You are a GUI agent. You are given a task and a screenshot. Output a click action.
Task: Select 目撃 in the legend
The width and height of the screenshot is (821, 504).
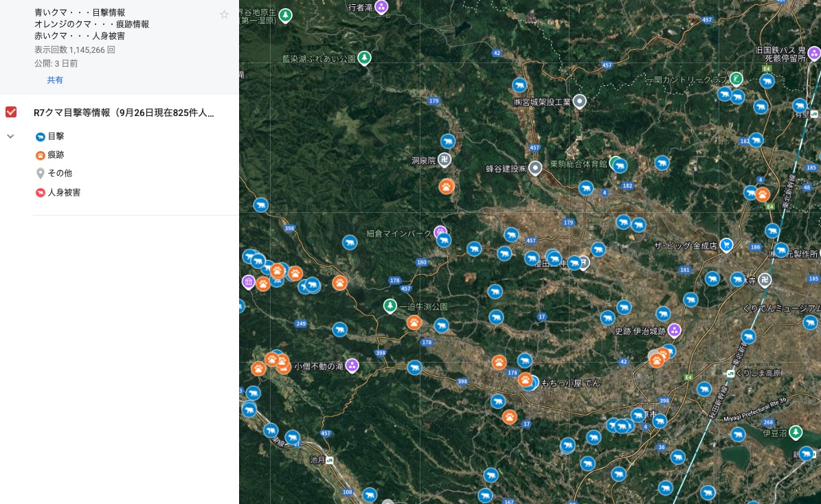[x=56, y=137]
